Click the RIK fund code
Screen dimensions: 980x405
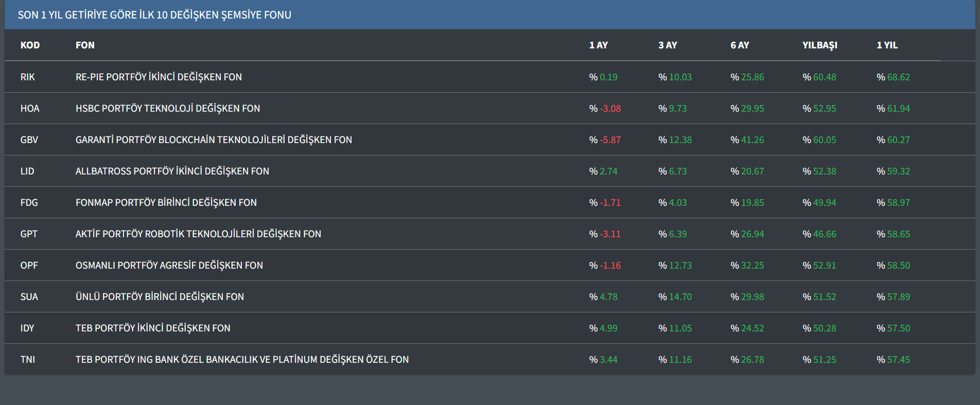point(28,77)
